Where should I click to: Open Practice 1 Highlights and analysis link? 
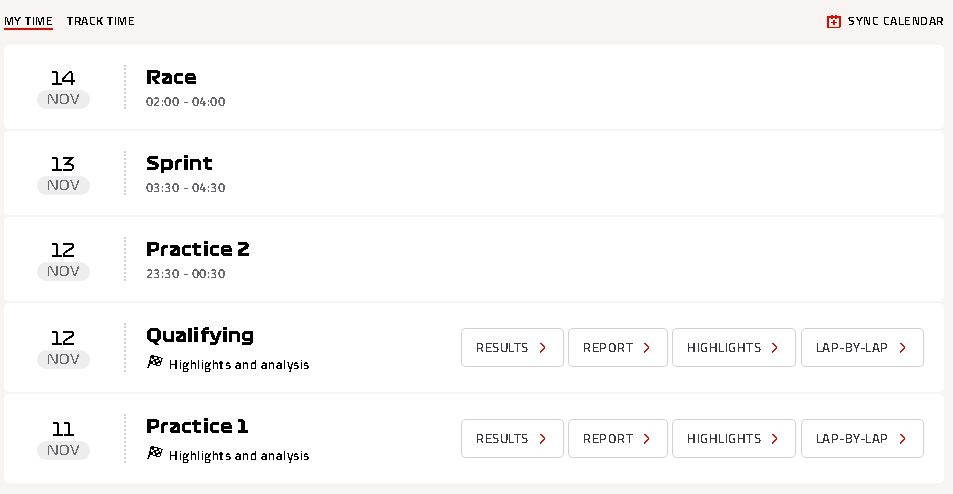point(239,456)
